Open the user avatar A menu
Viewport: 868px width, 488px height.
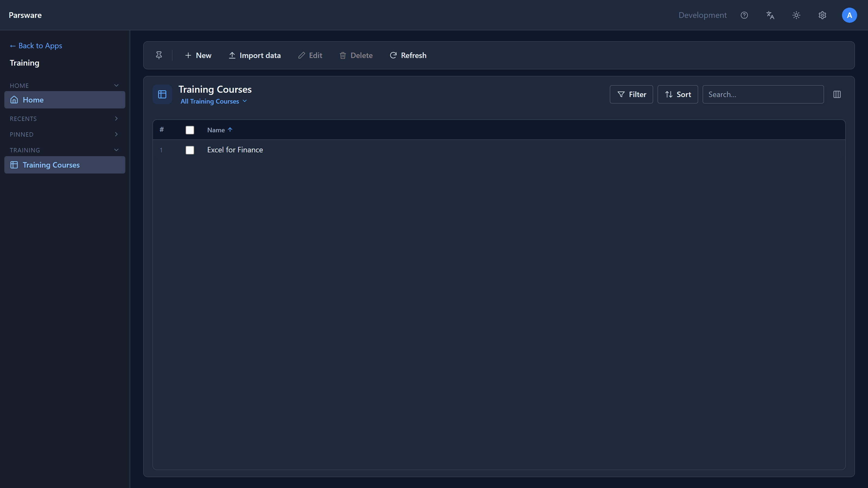click(x=849, y=15)
